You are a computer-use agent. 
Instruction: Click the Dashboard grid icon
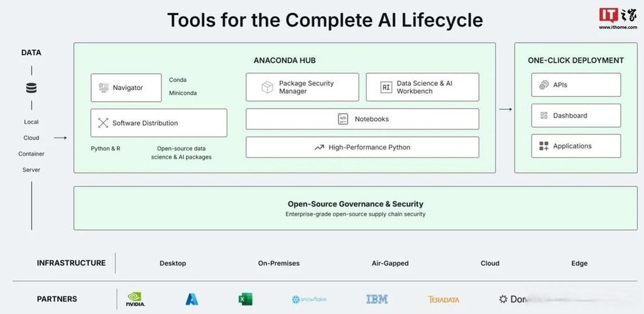click(543, 116)
